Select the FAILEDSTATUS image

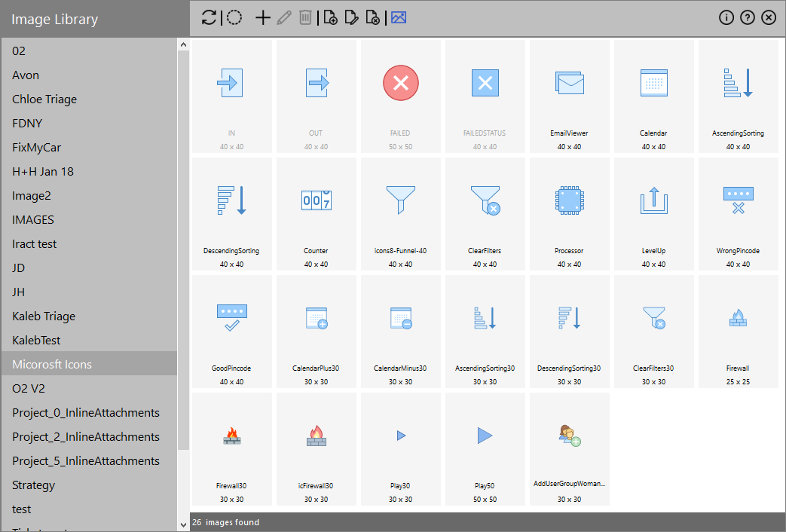[485, 96]
